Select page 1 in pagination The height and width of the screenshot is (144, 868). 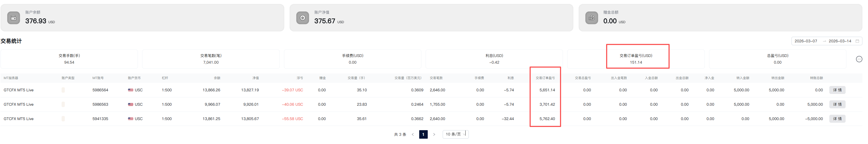pos(423,134)
